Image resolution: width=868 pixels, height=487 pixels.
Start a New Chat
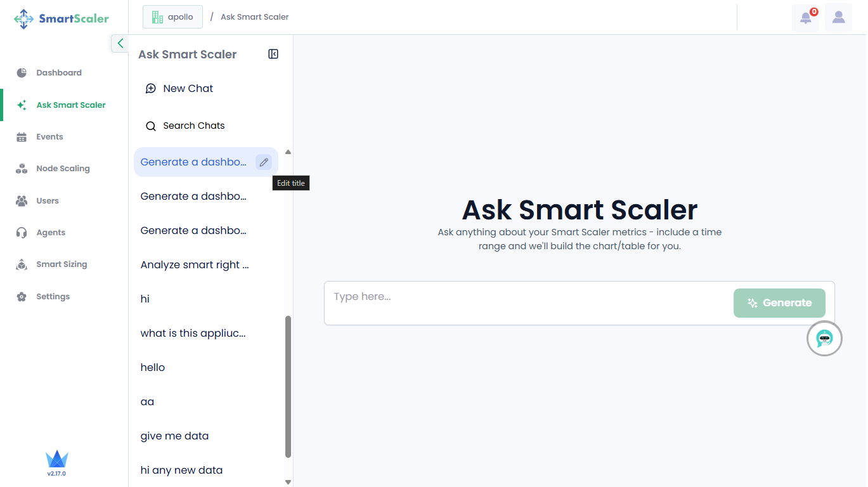pyautogui.click(x=188, y=89)
